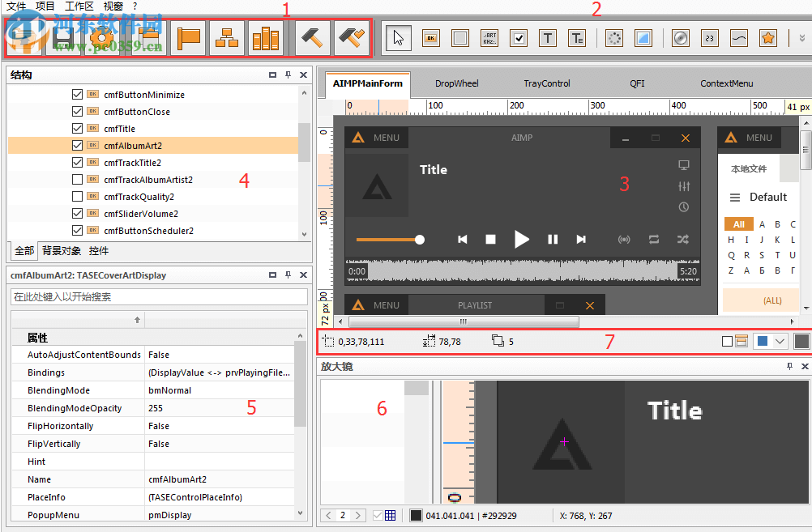Pick the checkbox control tool in toolbar
812x532 pixels.
click(x=519, y=38)
